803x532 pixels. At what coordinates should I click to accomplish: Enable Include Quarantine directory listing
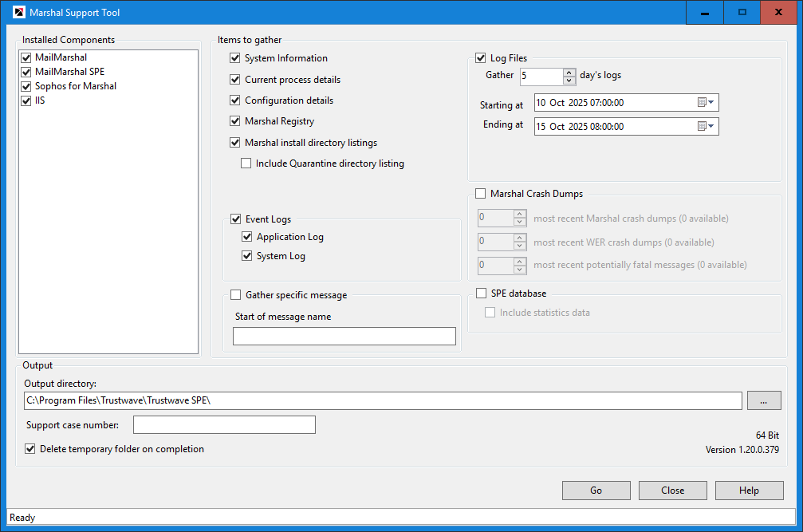[246, 164]
